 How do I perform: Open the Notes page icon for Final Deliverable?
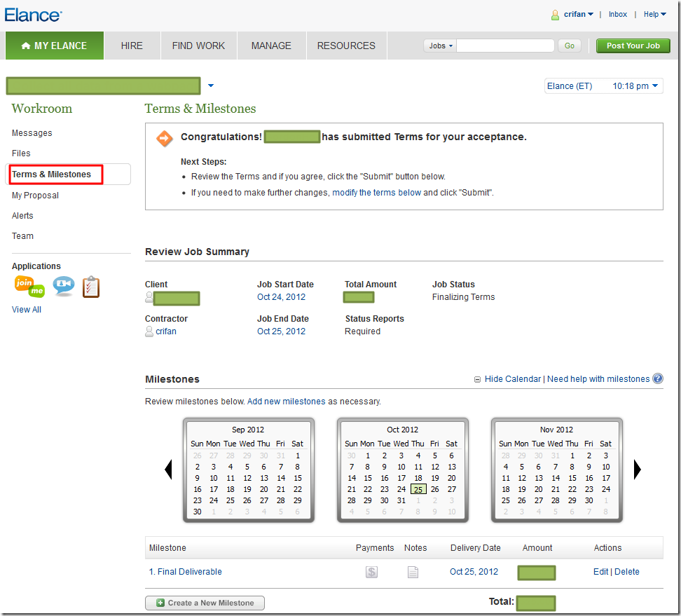pos(413,572)
